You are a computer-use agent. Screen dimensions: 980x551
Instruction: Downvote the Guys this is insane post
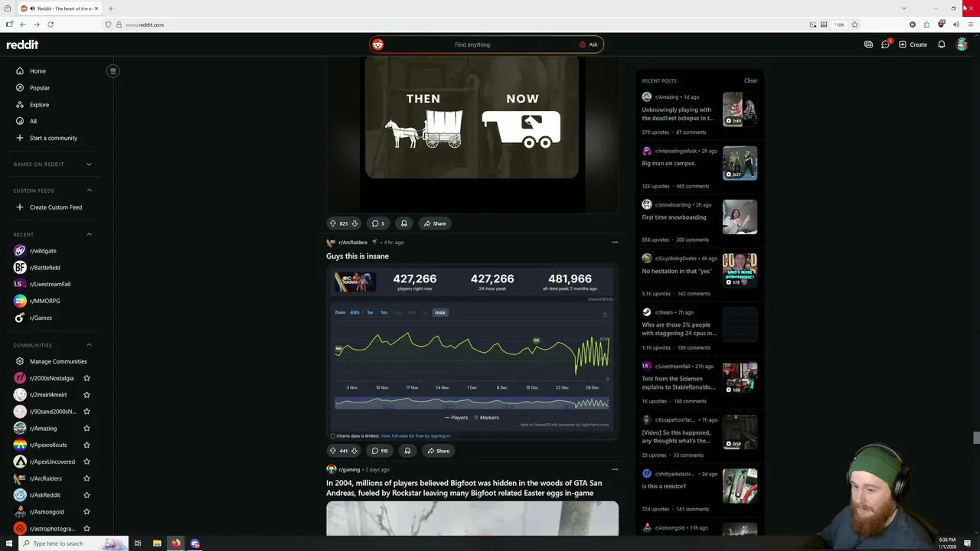354,451
